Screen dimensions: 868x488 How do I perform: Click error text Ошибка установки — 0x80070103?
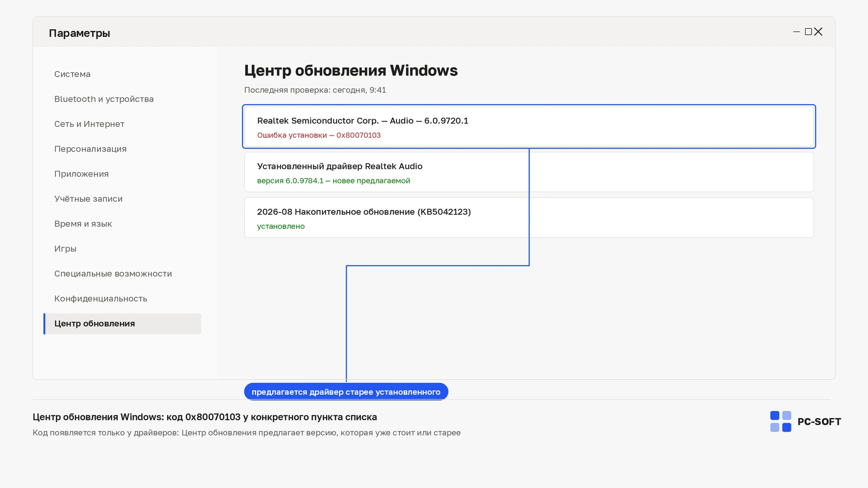pyautogui.click(x=319, y=136)
